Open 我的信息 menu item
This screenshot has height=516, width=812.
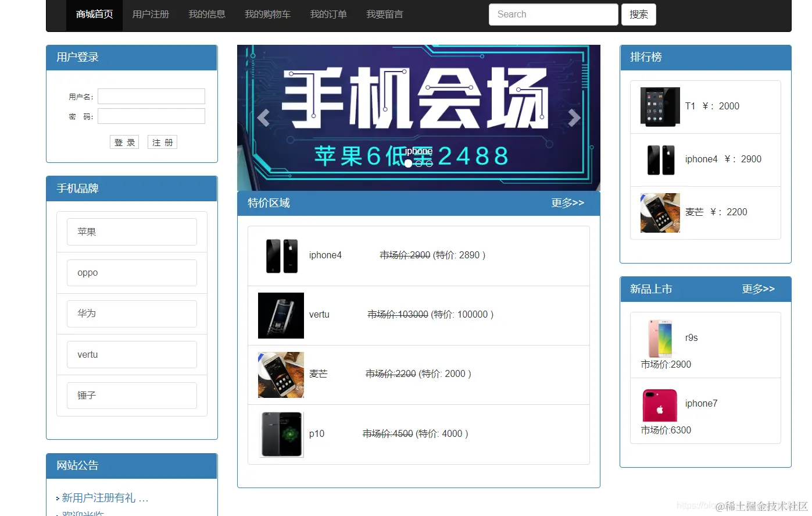(x=207, y=15)
